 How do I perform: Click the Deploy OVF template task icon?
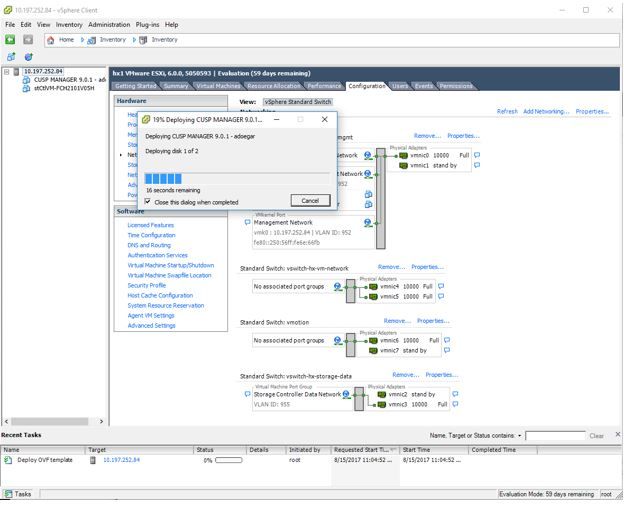pyautogui.click(x=8, y=460)
